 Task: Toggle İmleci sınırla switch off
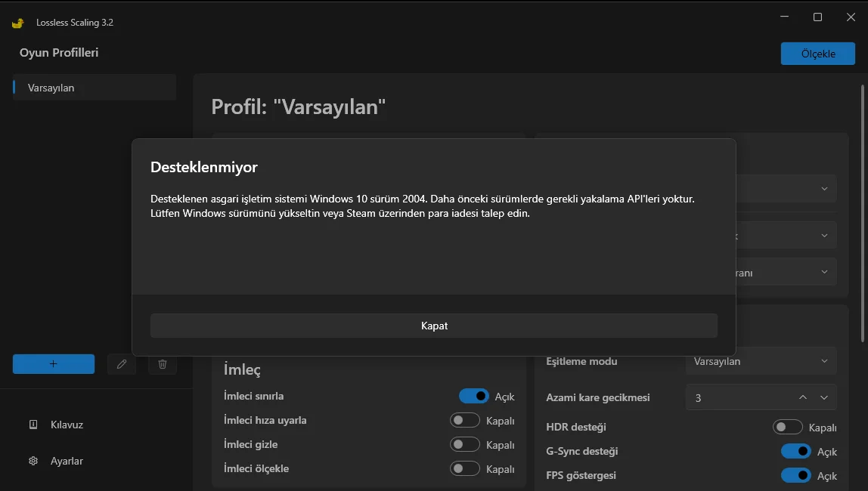[x=474, y=396]
